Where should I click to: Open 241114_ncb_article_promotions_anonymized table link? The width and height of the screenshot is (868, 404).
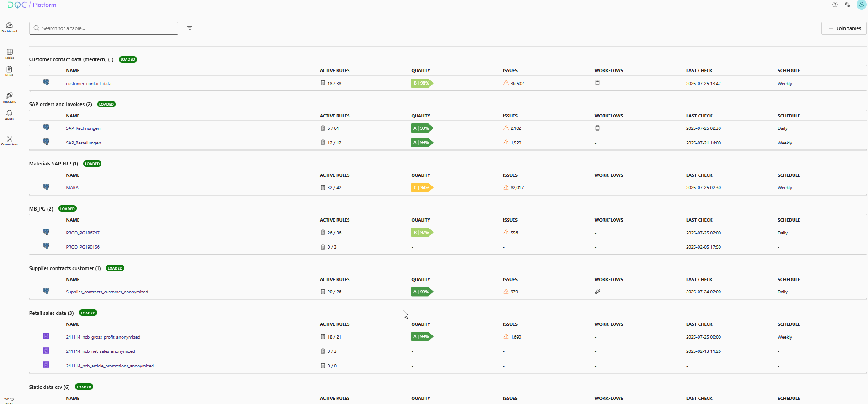point(110,366)
